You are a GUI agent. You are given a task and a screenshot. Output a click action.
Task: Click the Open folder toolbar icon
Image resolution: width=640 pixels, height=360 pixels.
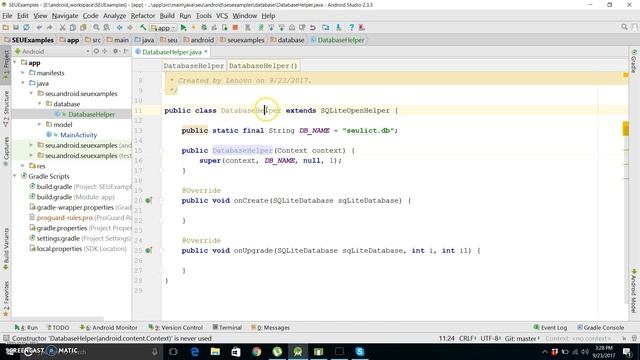(x=6, y=28)
